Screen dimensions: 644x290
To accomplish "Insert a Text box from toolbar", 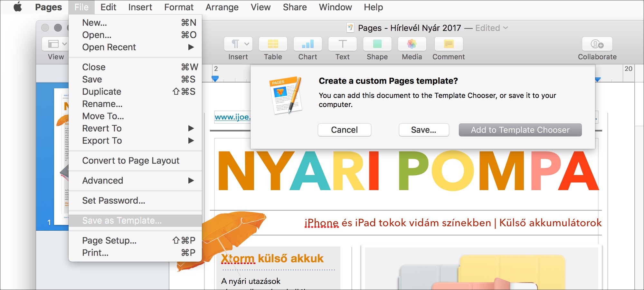I will (342, 44).
